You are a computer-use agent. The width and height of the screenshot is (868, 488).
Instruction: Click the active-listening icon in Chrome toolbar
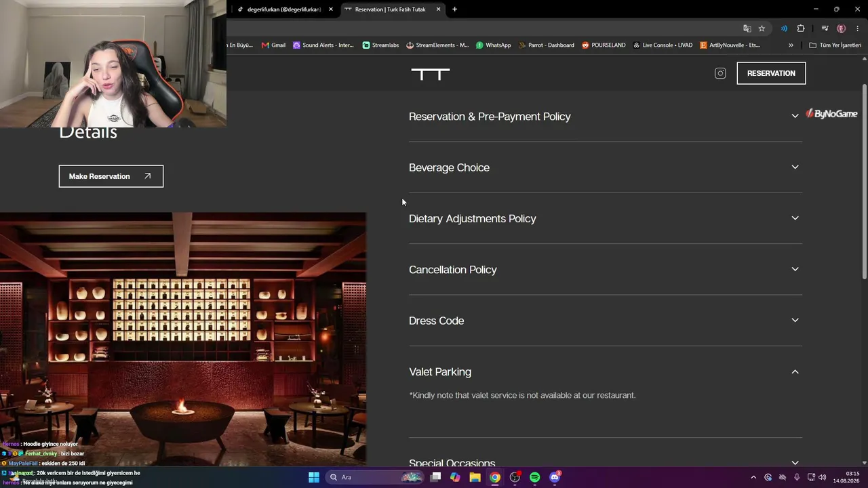coord(784,28)
